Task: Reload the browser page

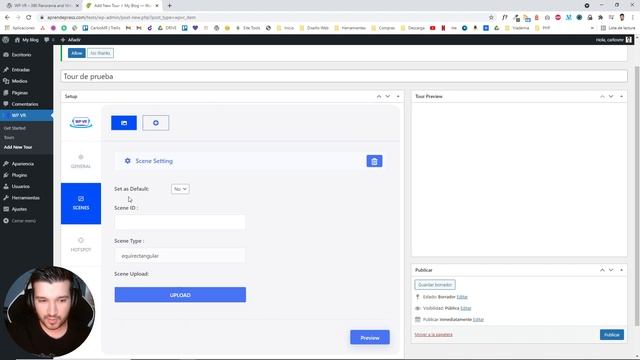Action: (28, 17)
